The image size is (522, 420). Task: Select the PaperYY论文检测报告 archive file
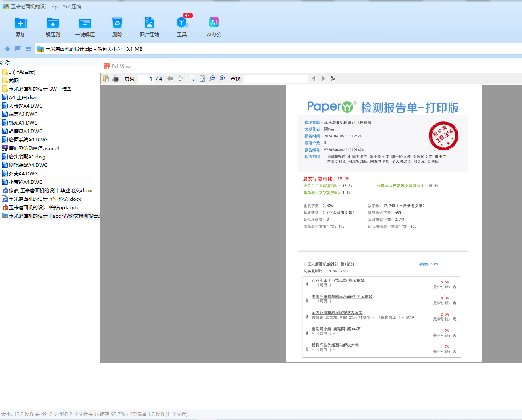click(51, 216)
